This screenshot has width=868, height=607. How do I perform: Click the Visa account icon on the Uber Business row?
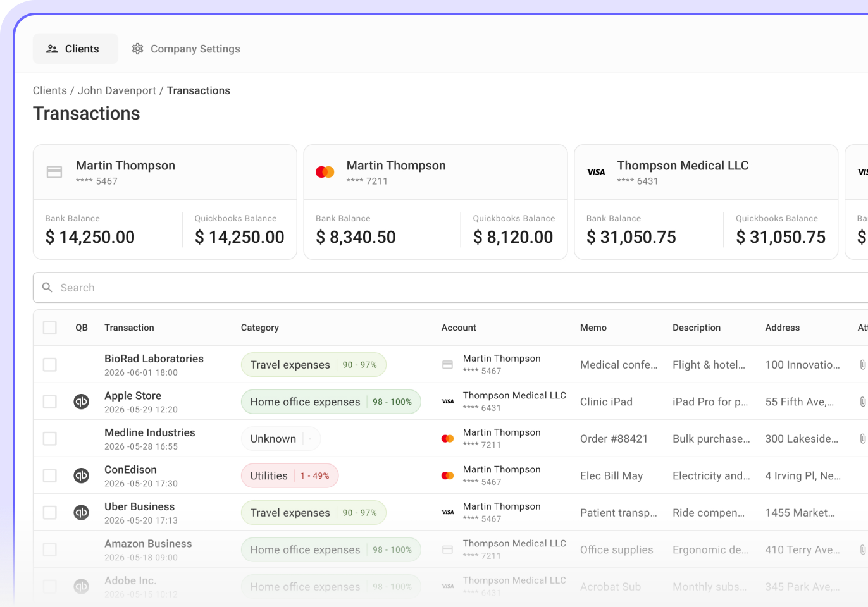[x=447, y=513]
